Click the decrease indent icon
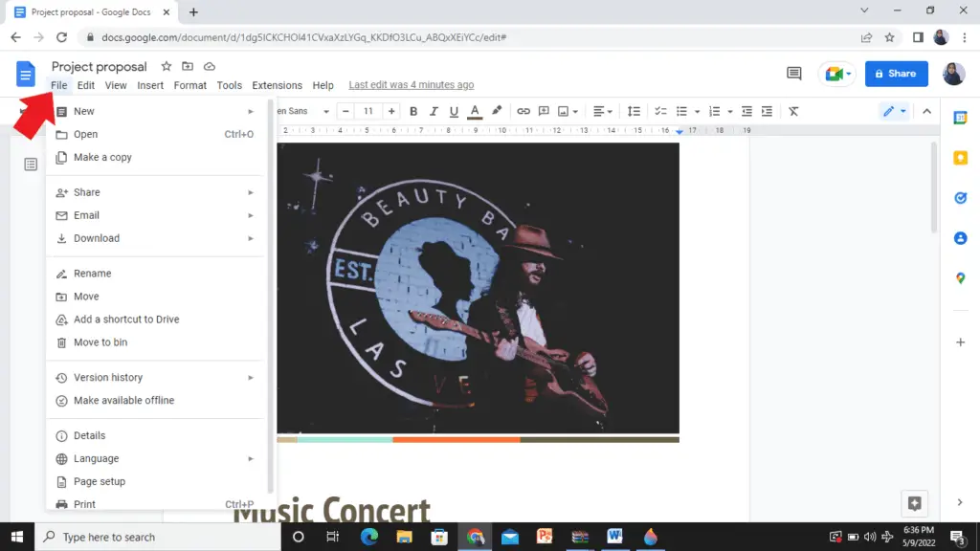 (746, 111)
